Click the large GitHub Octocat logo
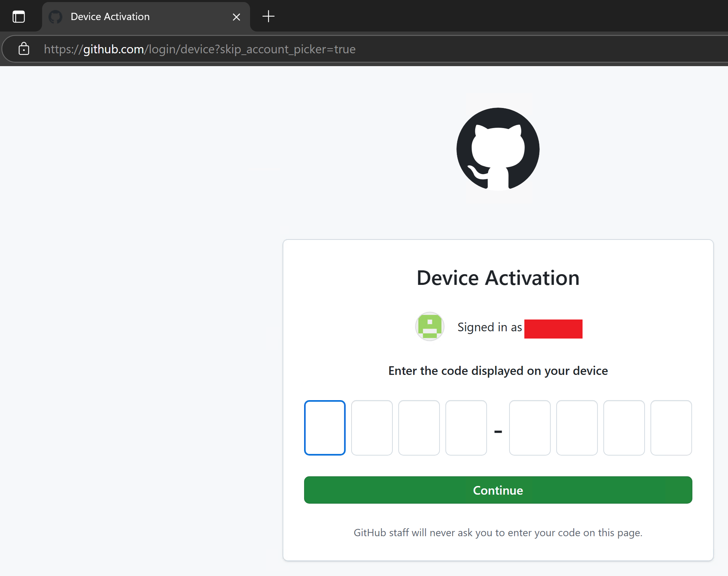Screen dimensions: 728x576 click(x=498, y=149)
